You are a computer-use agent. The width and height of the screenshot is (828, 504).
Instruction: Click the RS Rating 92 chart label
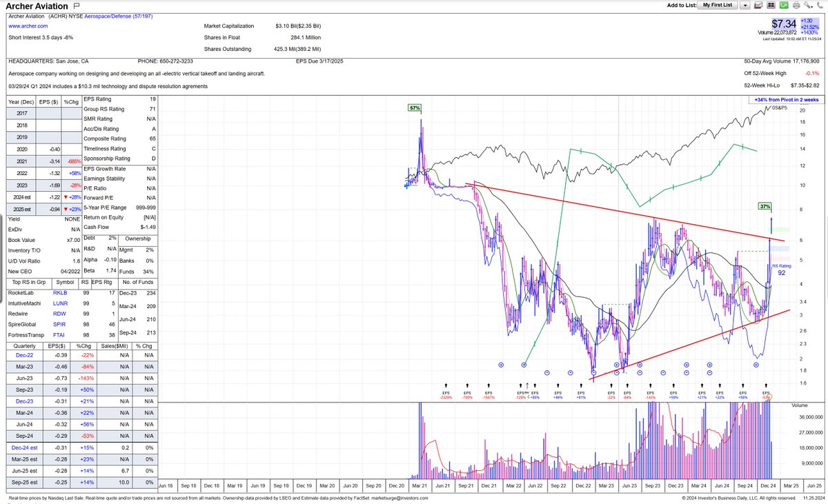[782, 269]
